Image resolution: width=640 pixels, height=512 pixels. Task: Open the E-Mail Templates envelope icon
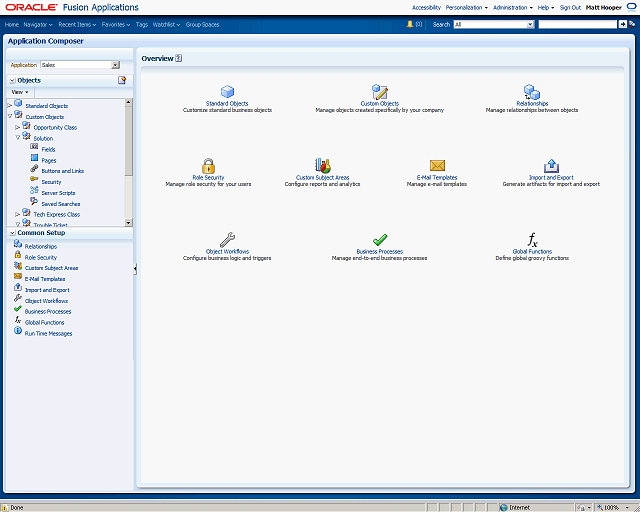(437, 165)
